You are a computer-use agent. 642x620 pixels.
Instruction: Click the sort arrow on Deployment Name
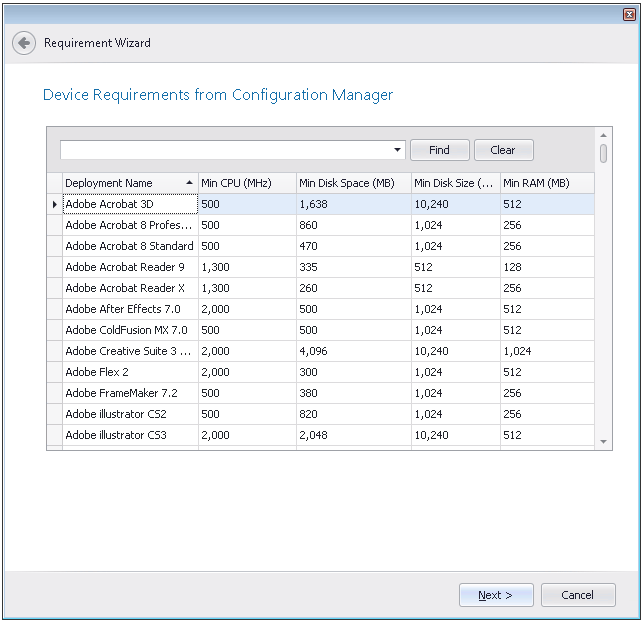[x=189, y=183]
